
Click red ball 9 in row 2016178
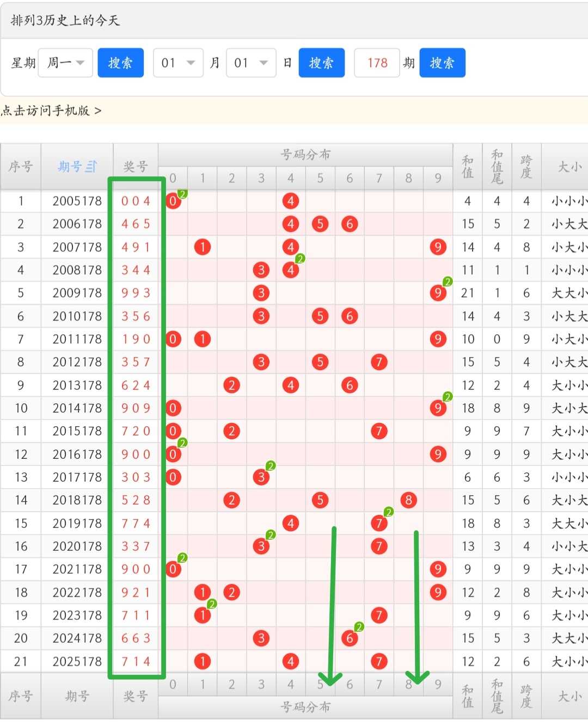pos(438,454)
